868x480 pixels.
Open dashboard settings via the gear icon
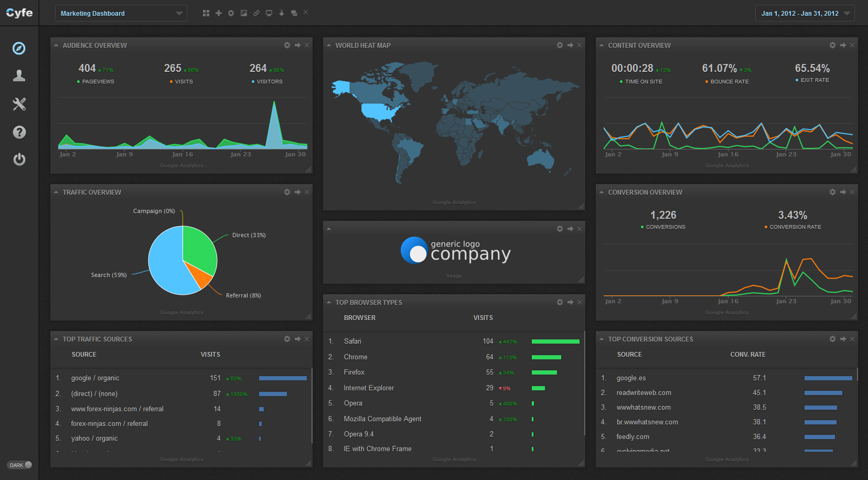(231, 13)
